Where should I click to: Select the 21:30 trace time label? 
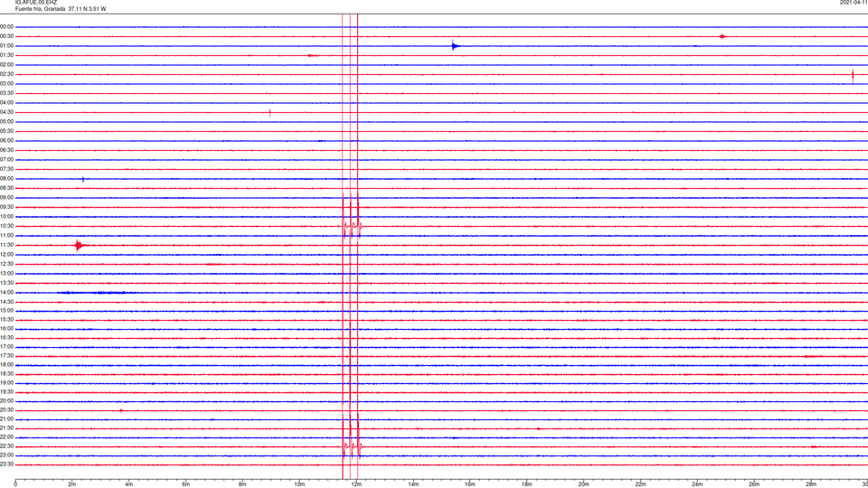pyautogui.click(x=7, y=428)
